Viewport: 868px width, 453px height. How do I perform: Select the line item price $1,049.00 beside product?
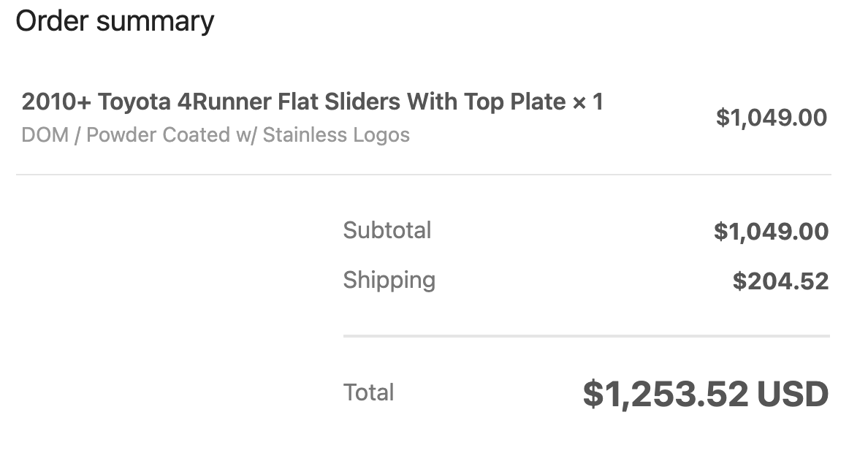(x=771, y=118)
